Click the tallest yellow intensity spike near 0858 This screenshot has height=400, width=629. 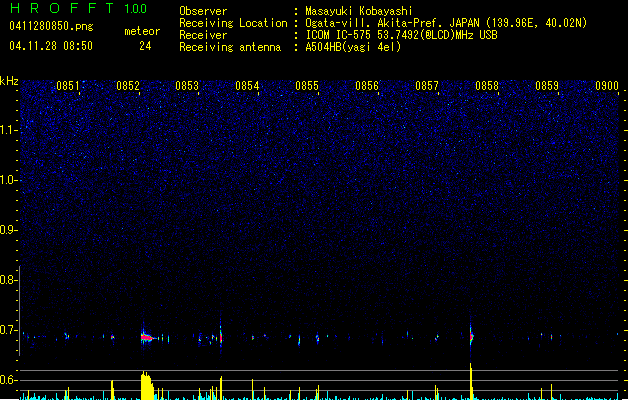471,381
